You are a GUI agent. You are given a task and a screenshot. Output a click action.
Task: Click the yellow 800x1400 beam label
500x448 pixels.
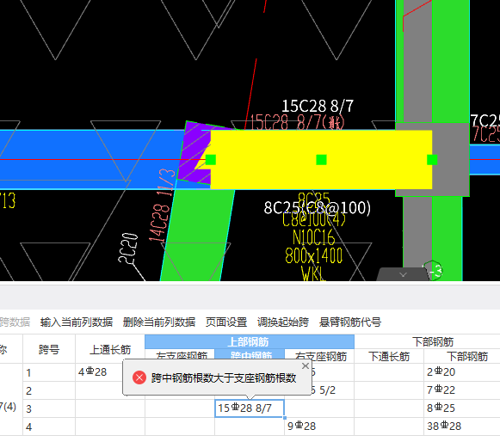[x=314, y=255]
